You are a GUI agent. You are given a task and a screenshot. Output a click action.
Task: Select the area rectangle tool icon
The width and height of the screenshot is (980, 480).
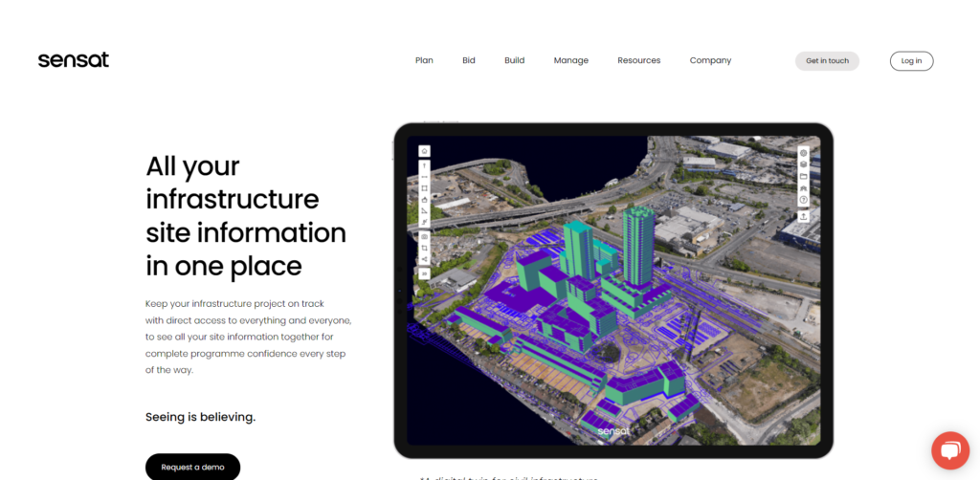[x=424, y=188]
